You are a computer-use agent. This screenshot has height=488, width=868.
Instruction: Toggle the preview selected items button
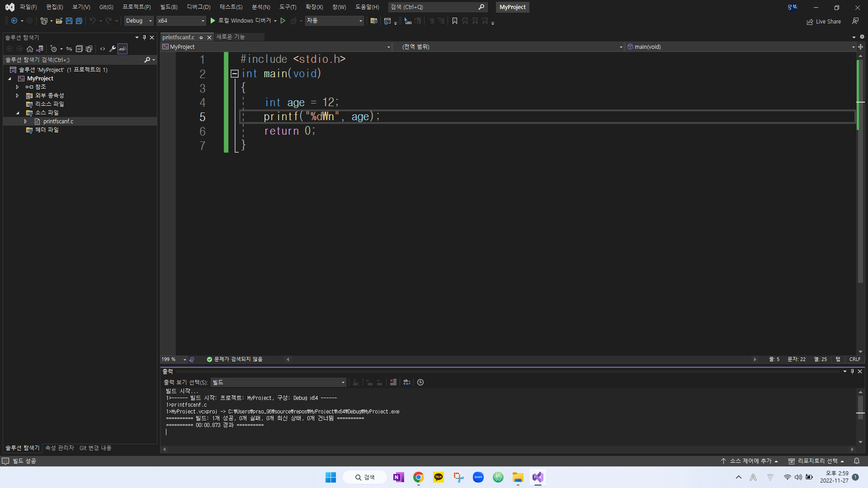(123, 49)
